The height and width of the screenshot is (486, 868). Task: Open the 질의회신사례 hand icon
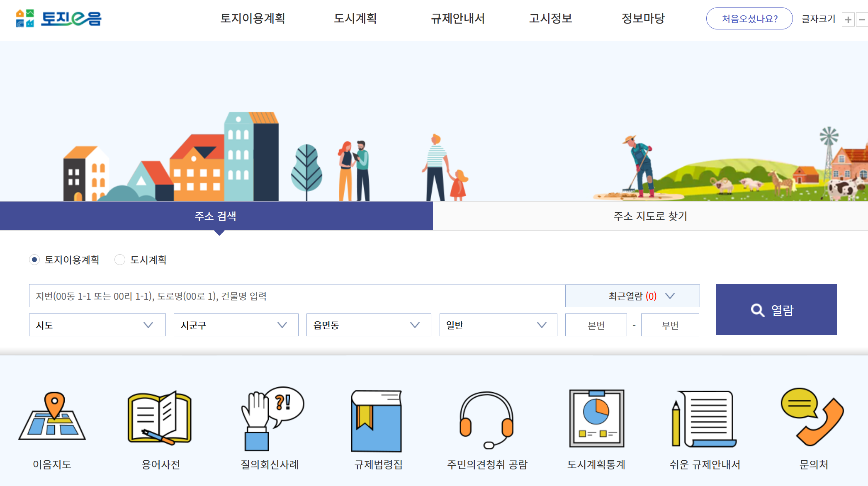tap(272, 419)
